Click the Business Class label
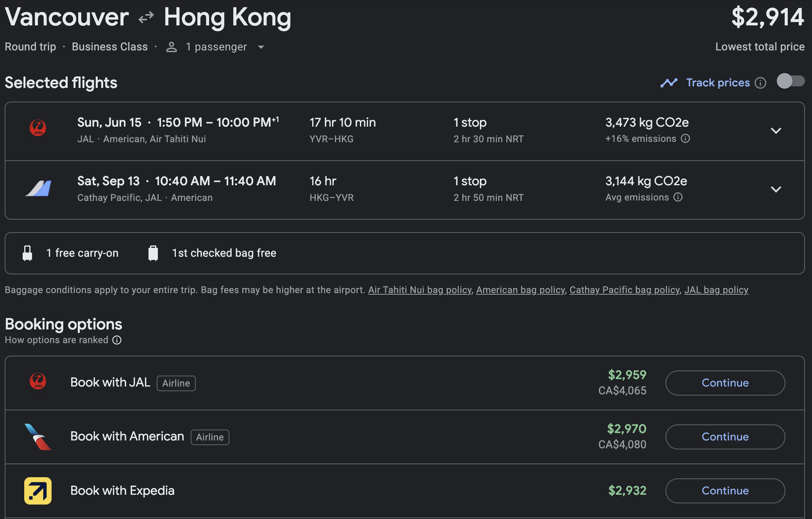This screenshot has width=812, height=519. coord(110,47)
